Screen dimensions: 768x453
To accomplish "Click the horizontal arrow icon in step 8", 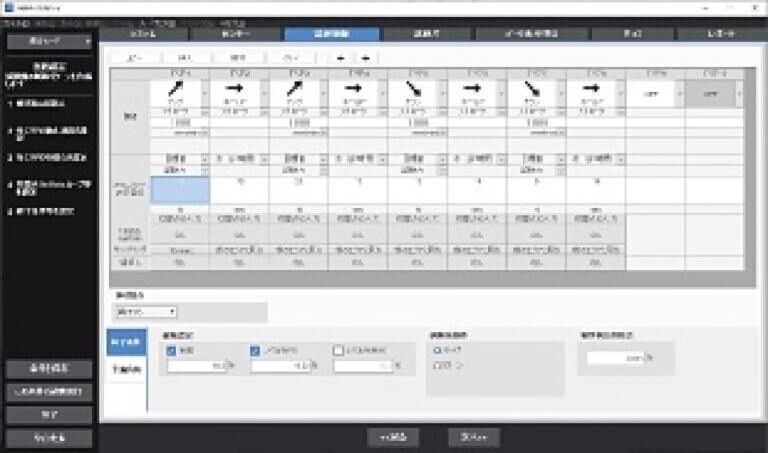I will tap(592, 90).
